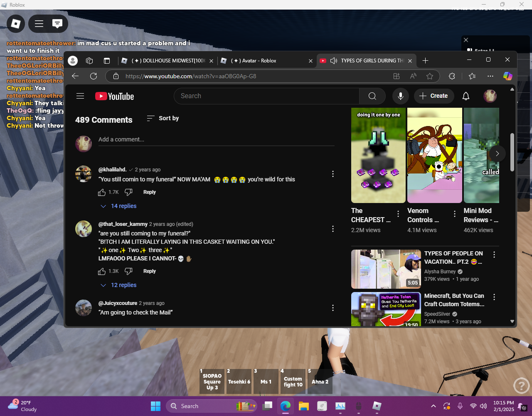This screenshot has width=532, height=416.
Task: Select the TYPES OF GIRLS YouTube tab
Action: [x=366, y=61]
